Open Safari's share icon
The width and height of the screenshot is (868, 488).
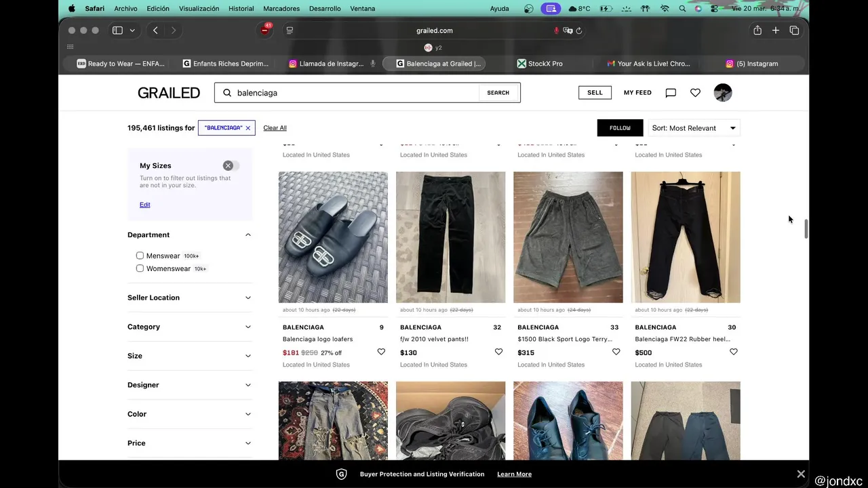click(x=757, y=30)
